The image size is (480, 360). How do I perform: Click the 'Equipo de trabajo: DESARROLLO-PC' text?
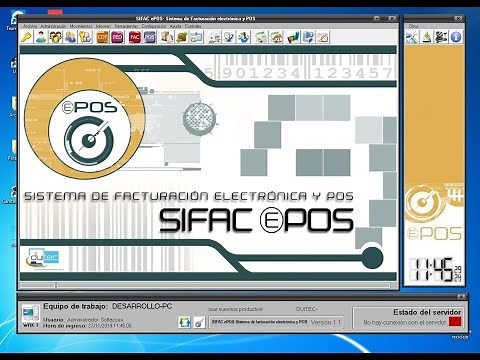click(108, 306)
